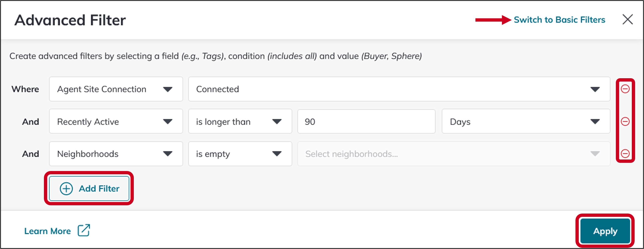This screenshot has height=249, width=644.
Task: Click the Learn More link
Action: pyautogui.click(x=47, y=231)
